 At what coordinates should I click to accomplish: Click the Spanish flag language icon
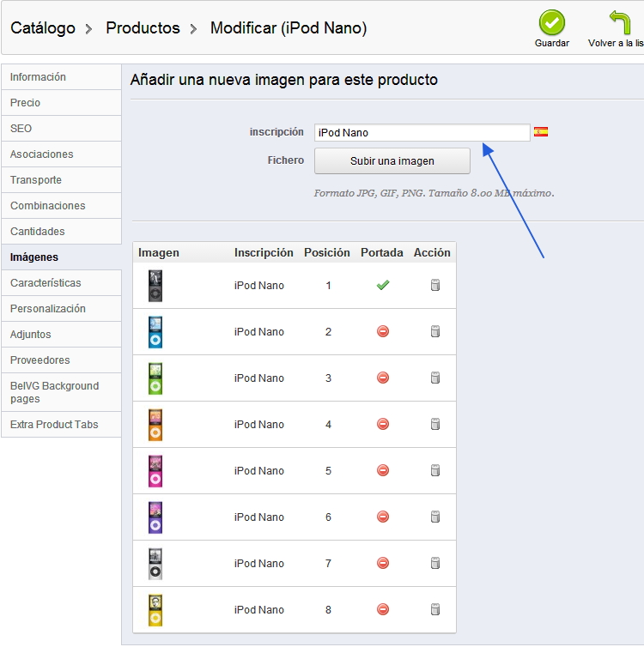pyautogui.click(x=541, y=132)
